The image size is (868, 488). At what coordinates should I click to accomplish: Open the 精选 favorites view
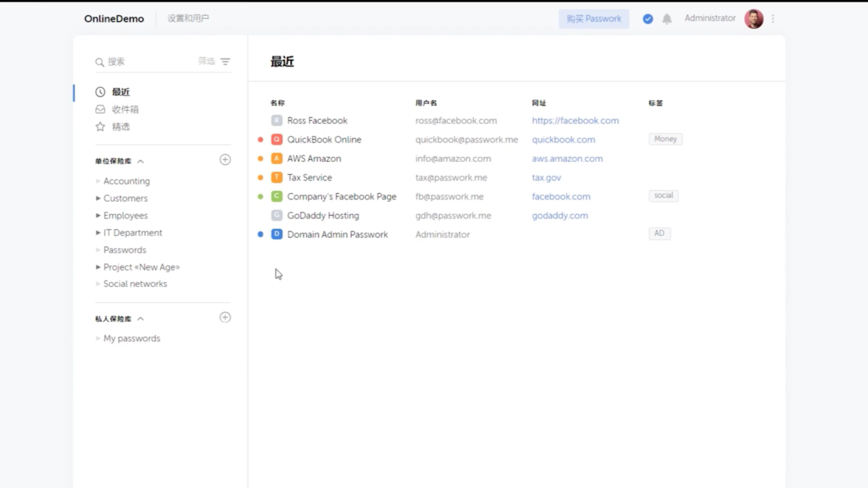click(121, 127)
